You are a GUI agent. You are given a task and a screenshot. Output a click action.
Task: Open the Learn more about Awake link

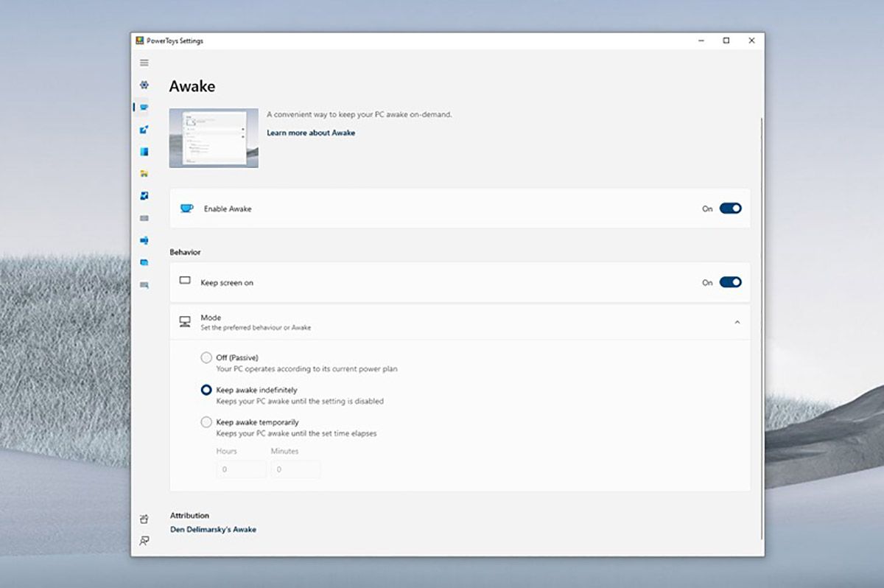(311, 133)
